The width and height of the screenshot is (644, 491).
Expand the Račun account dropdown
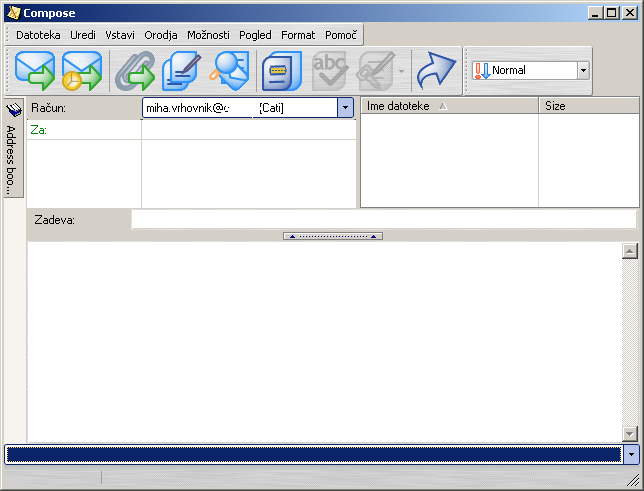coord(345,108)
